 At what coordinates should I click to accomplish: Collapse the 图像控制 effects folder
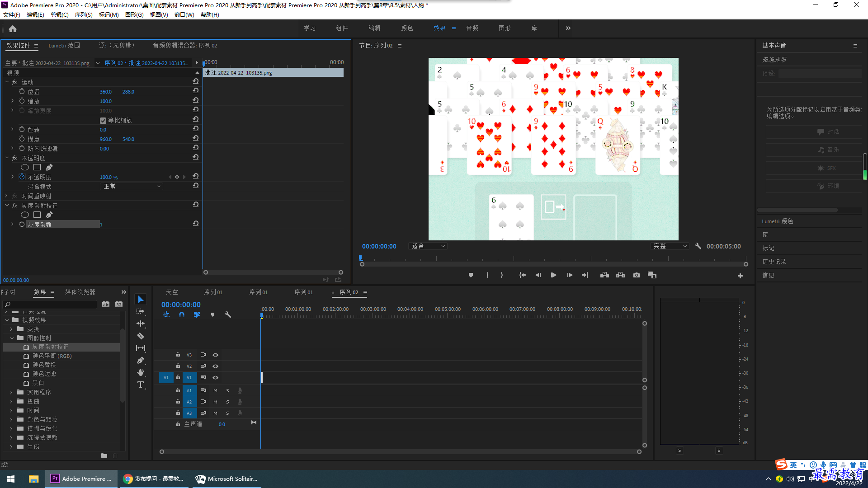[12, 338]
